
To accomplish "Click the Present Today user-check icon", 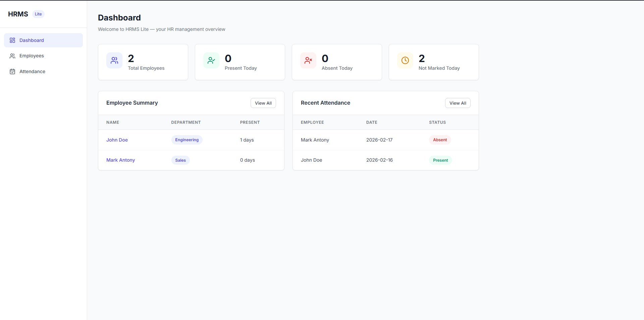I will pos(211,60).
